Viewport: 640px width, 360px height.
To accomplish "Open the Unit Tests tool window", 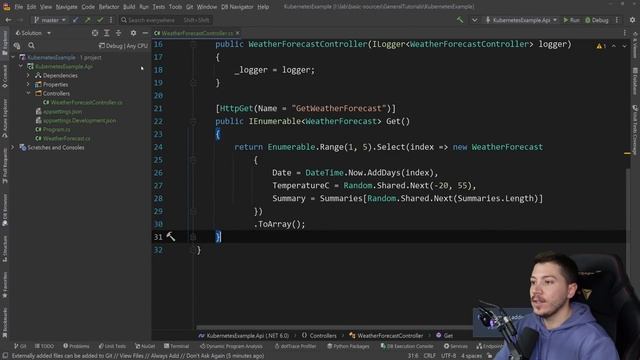I will click(x=112, y=346).
